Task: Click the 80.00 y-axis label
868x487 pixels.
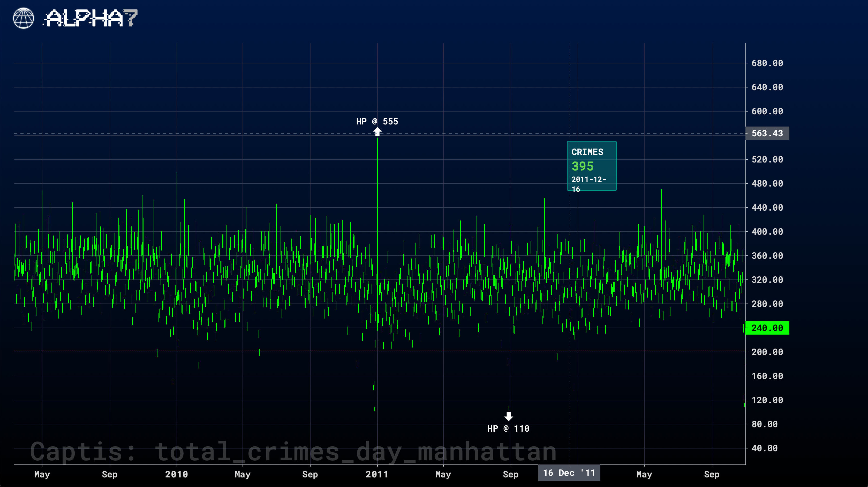Action: click(x=765, y=424)
